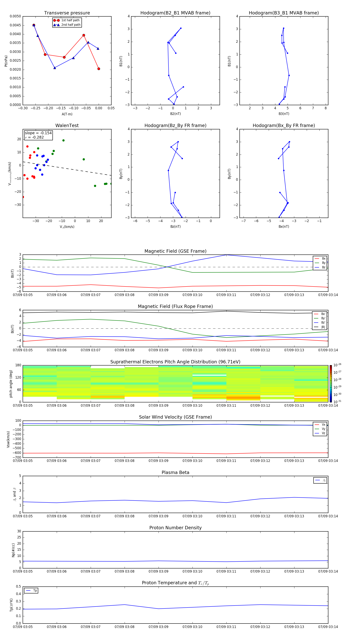Click the 'βp and β' y-axis label

[x=14, y=494]
